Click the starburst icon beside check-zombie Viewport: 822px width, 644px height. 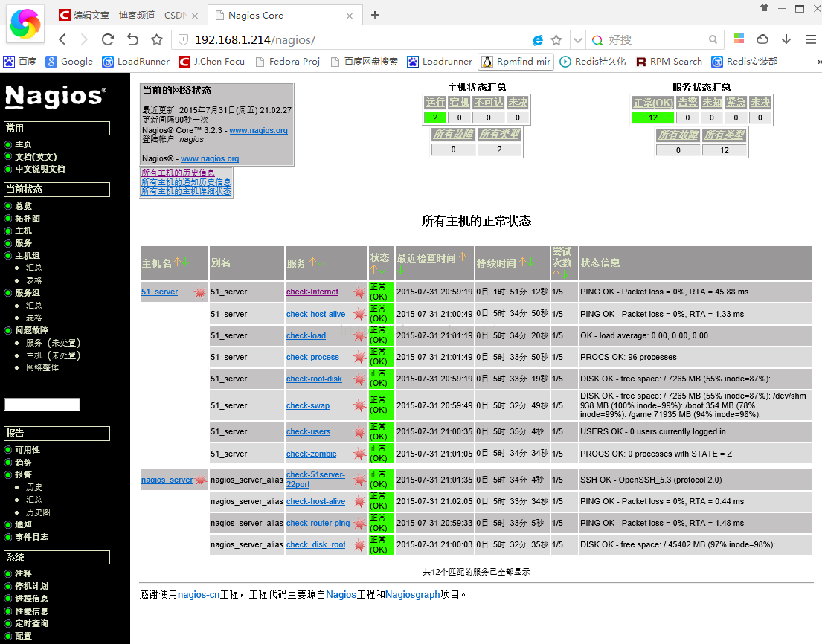[x=359, y=454]
